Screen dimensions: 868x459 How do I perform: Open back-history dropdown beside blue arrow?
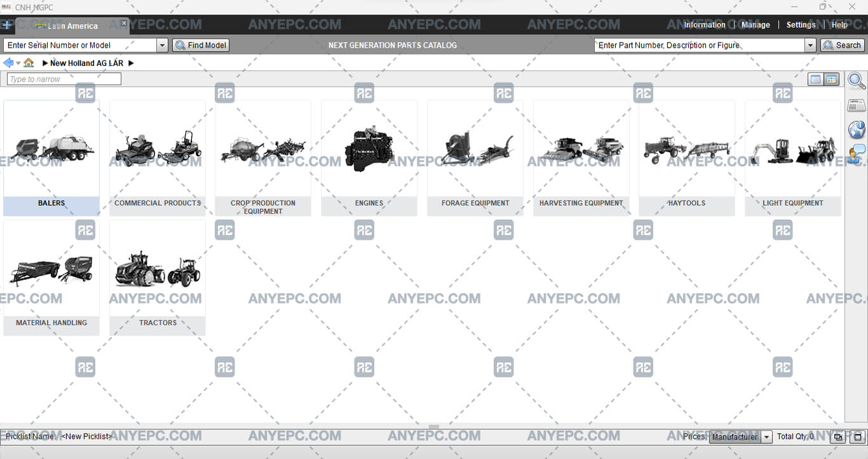pos(18,63)
